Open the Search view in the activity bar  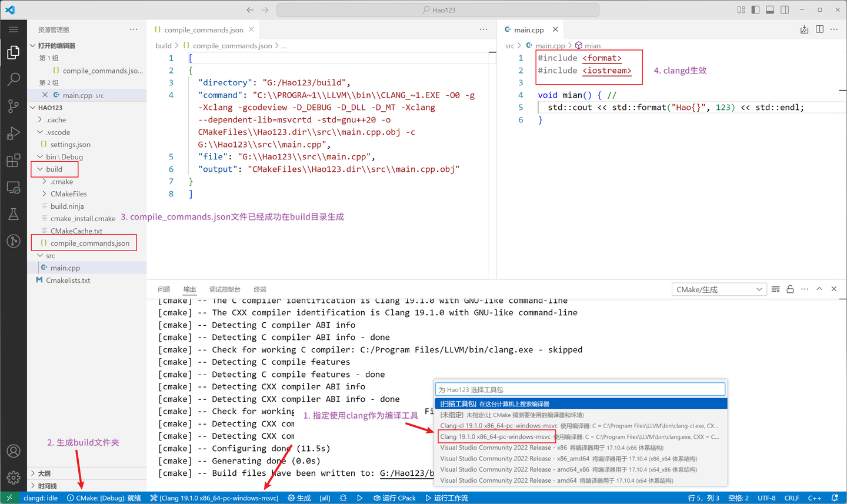(x=14, y=79)
